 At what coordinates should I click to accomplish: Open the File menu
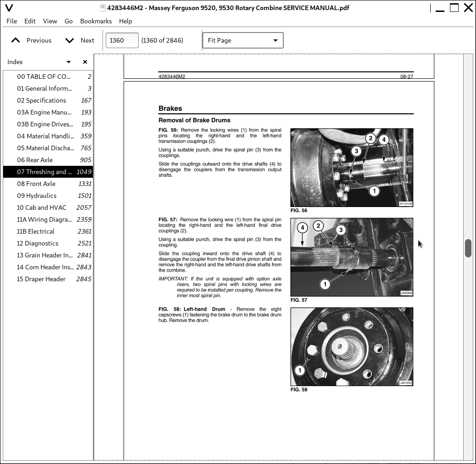point(12,21)
